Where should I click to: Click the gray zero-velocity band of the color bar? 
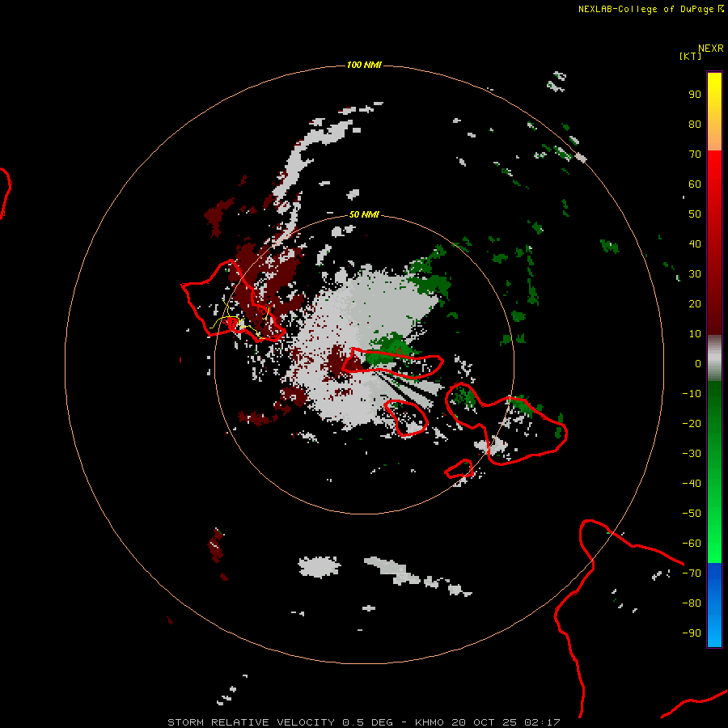pos(714,358)
